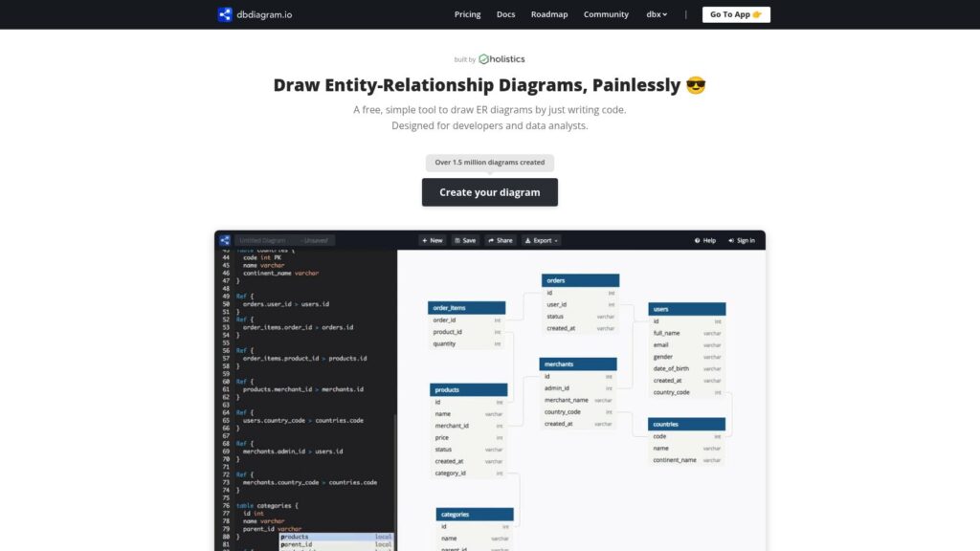Select the orders table header
The image size is (980, 551).
[580, 280]
